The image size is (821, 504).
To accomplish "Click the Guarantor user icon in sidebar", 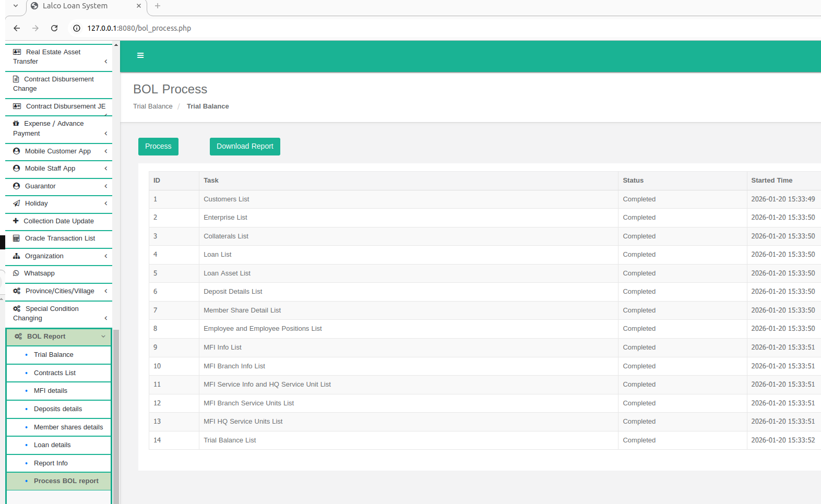I will click(x=17, y=186).
